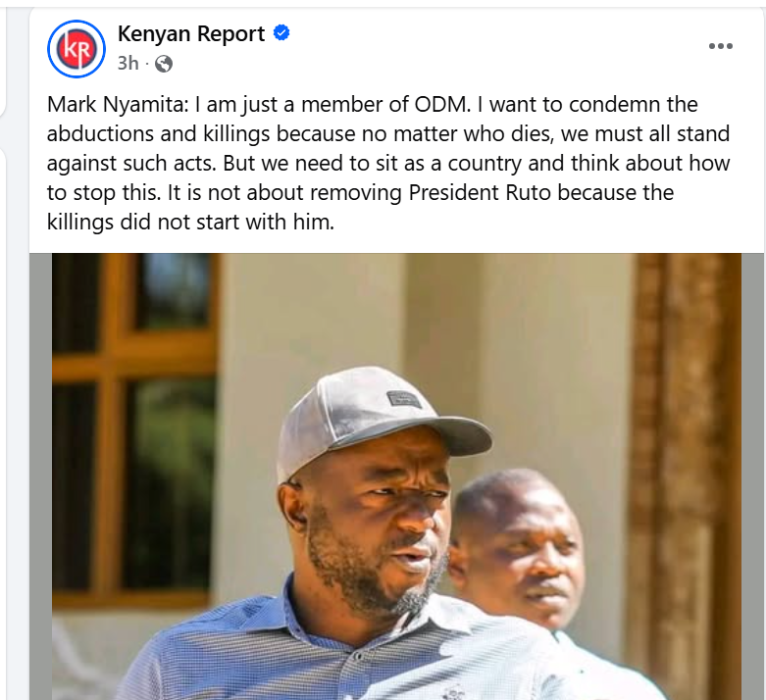The width and height of the screenshot is (766, 700).
Task: Click the name Mark Nyamita in post text
Action: 115,105
